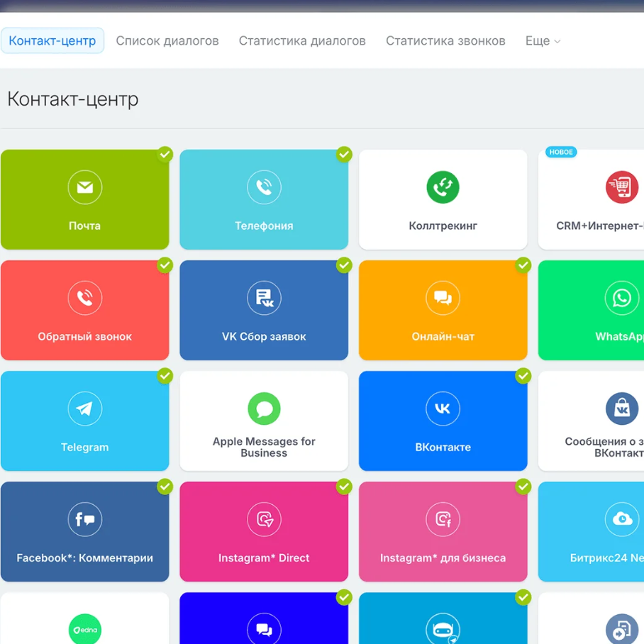This screenshot has width=644, height=644.
Task: Open the Онлайн-чат chat bubbles icon
Action: coord(443,298)
